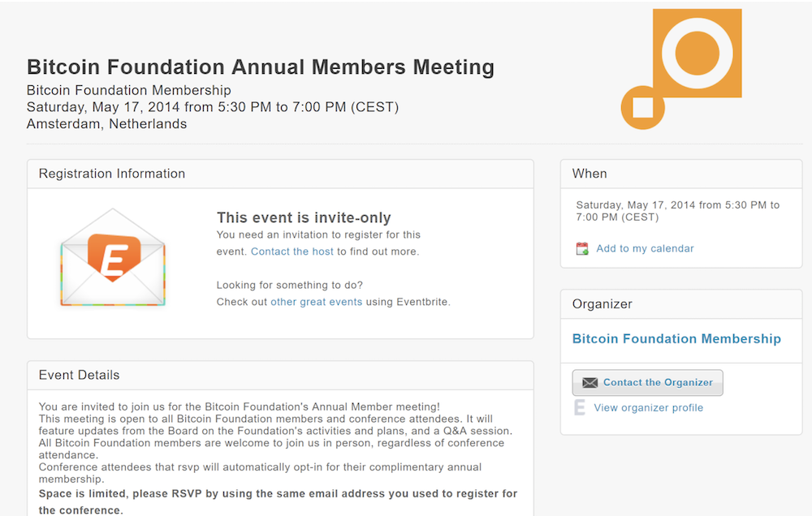Viewport: 812px width, 516px height.
Task: Open Bitcoin Foundation Membership organizer link
Action: pos(676,339)
